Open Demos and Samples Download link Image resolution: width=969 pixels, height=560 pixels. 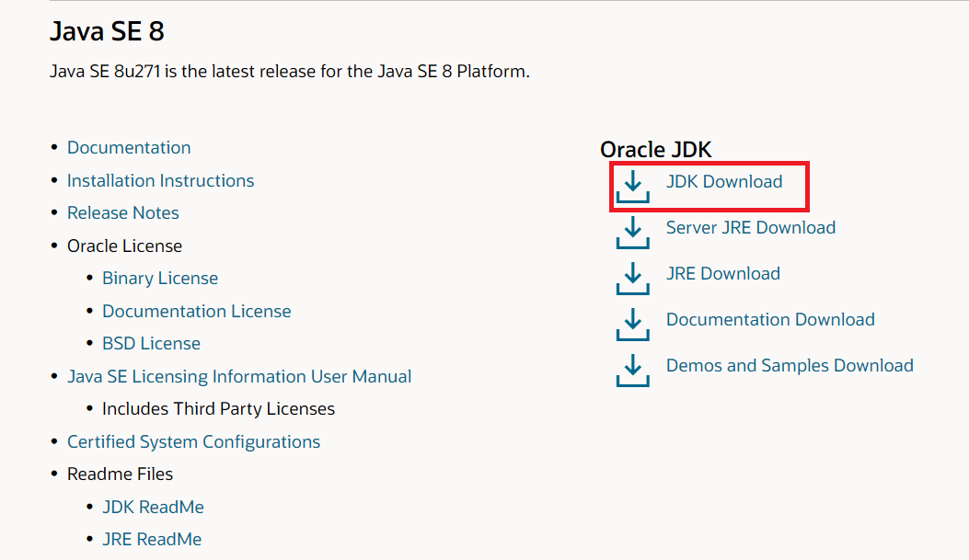790,365
